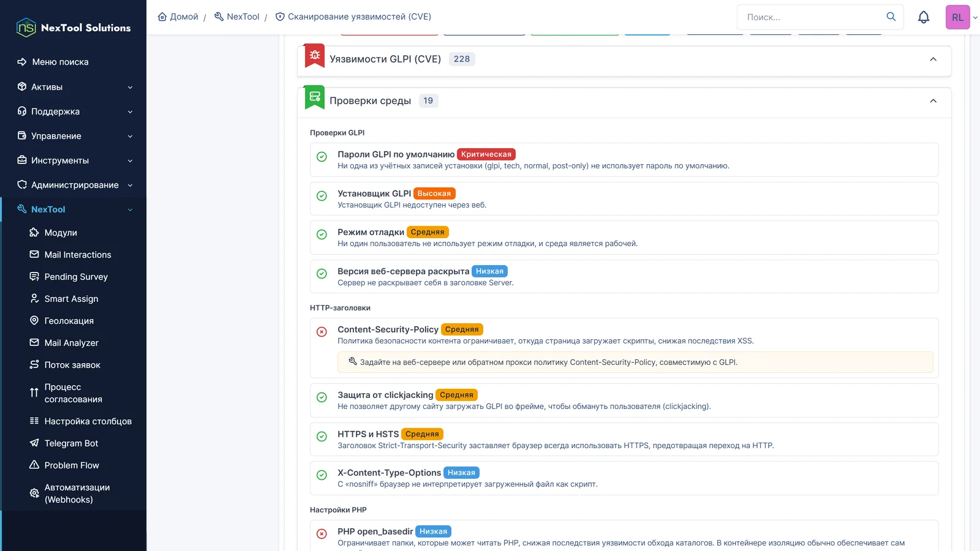Expand the Управление sidebar menu
The image size is (980, 551).
click(74, 136)
